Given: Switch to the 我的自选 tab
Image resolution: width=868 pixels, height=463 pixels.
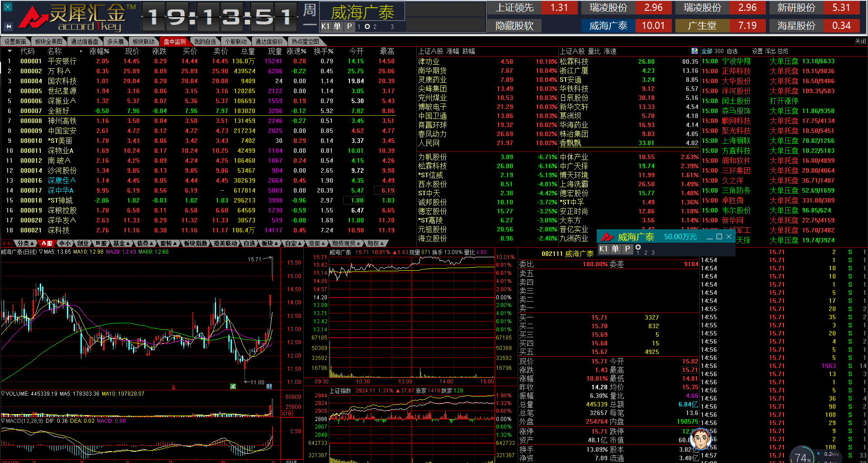Looking at the screenshot, I should click(205, 42).
